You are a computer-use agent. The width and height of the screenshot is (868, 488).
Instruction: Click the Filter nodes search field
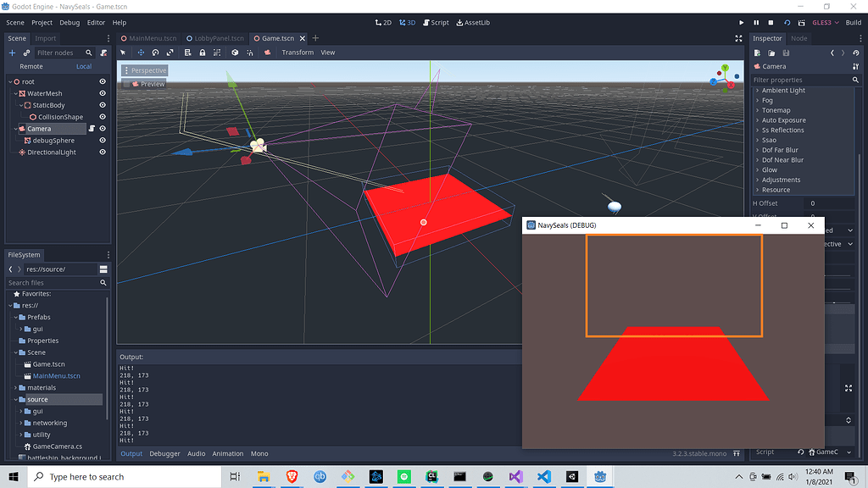tap(64, 53)
